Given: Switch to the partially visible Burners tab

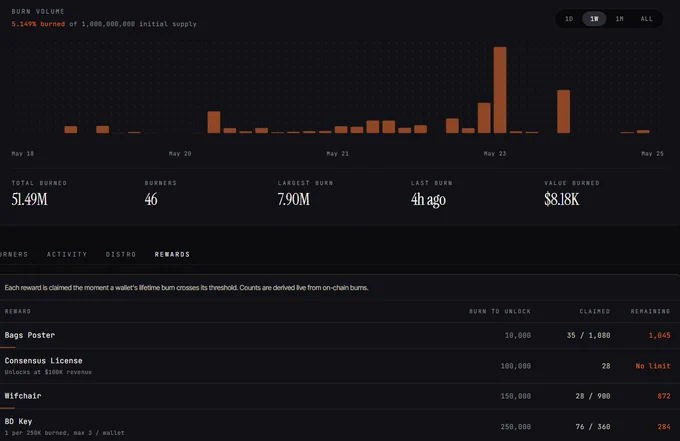Looking at the screenshot, I should 14,255.
